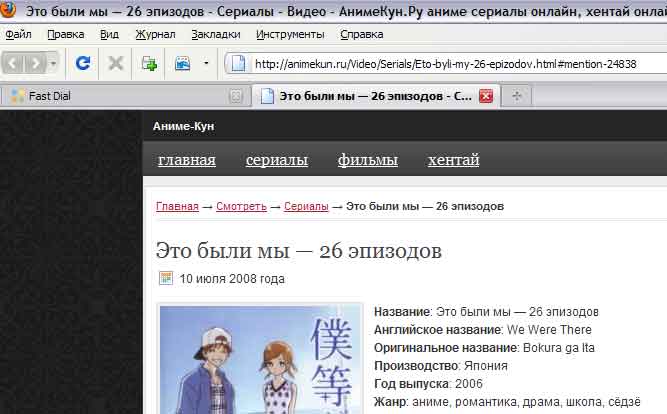
Task: Click the blue picture toolbar icon
Action: coord(182,63)
